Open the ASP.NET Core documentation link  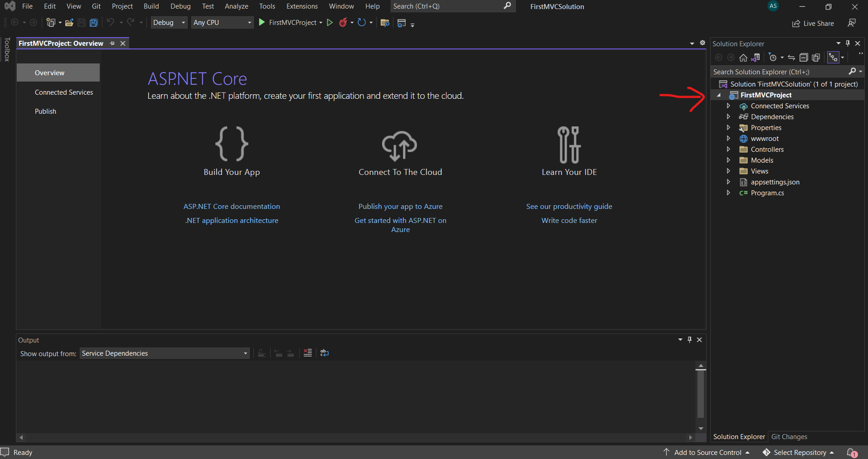pyautogui.click(x=232, y=206)
